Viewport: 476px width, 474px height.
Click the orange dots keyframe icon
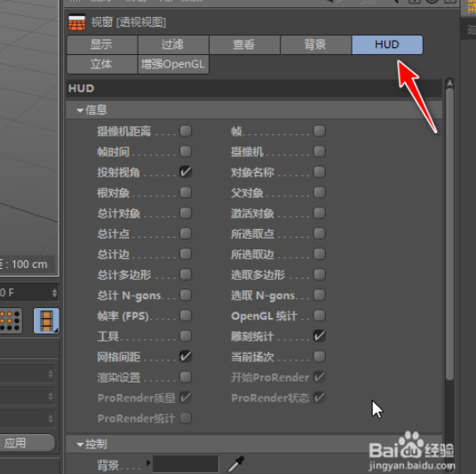[11, 320]
